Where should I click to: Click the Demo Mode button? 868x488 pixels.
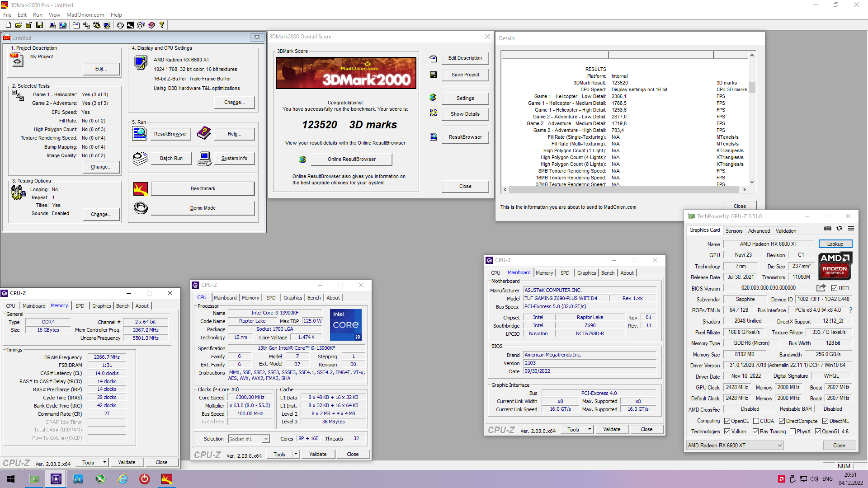203,208
